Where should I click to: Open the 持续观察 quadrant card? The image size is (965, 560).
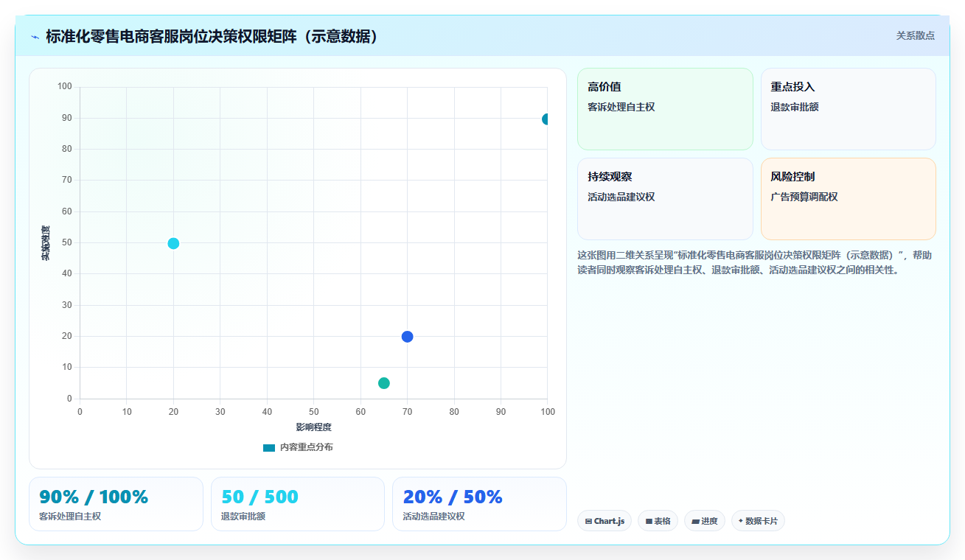coord(665,199)
